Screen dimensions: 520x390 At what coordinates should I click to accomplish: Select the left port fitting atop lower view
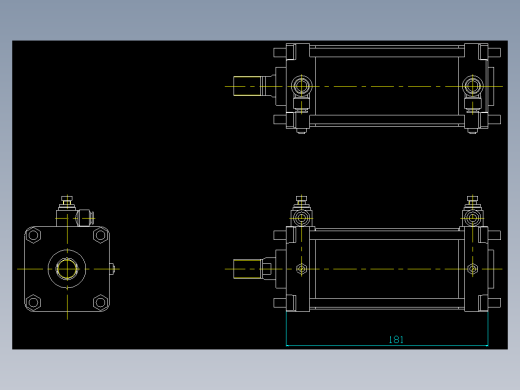[301, 212]
